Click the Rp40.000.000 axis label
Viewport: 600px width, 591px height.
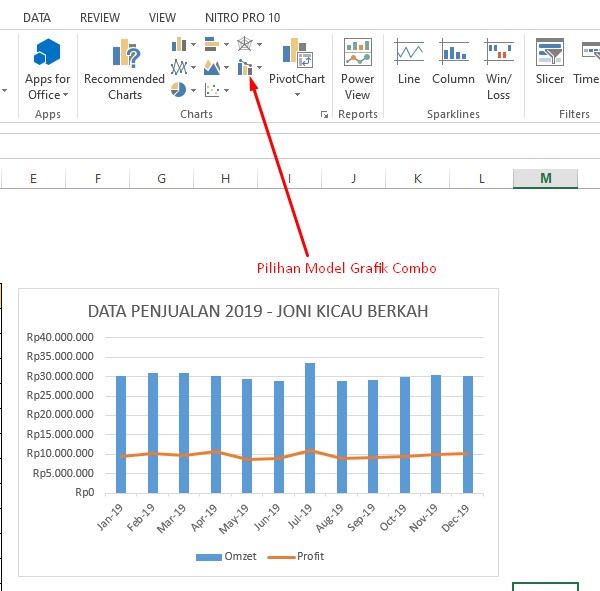[60, 337]
